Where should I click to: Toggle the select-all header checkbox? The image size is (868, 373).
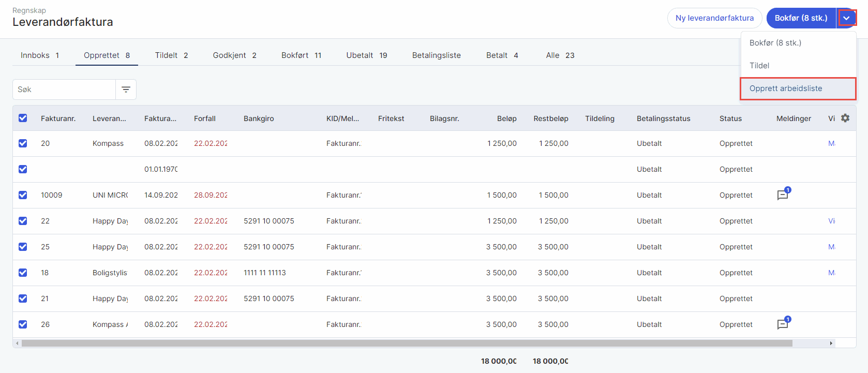tap(23, 118)
